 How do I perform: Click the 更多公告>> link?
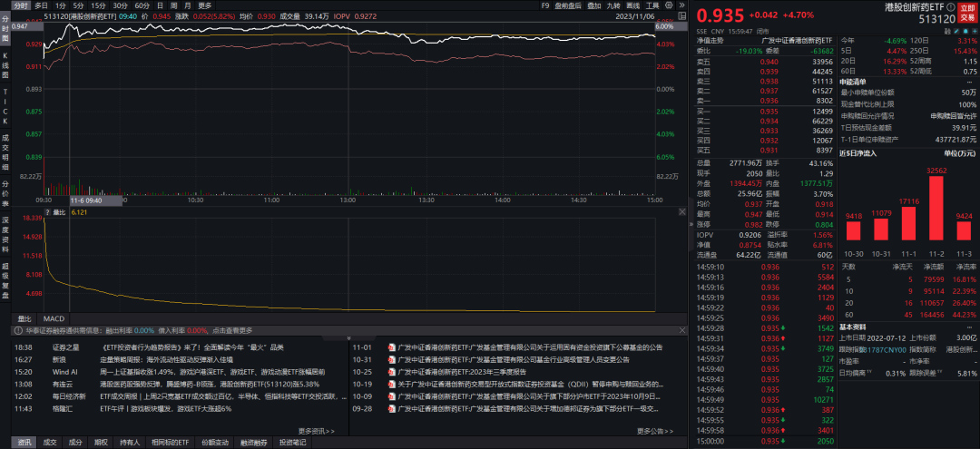(655, 431)
